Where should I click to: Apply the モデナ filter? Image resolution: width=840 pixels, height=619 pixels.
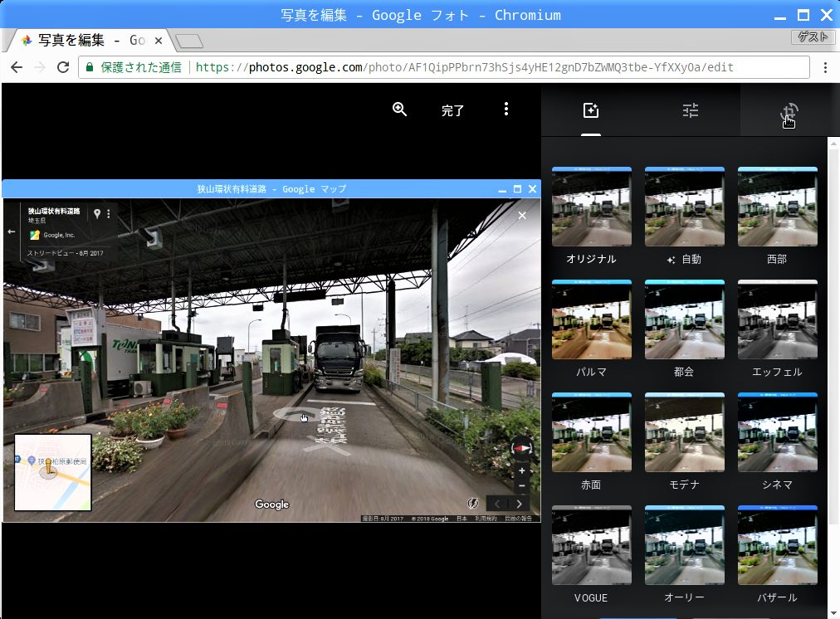684,432
